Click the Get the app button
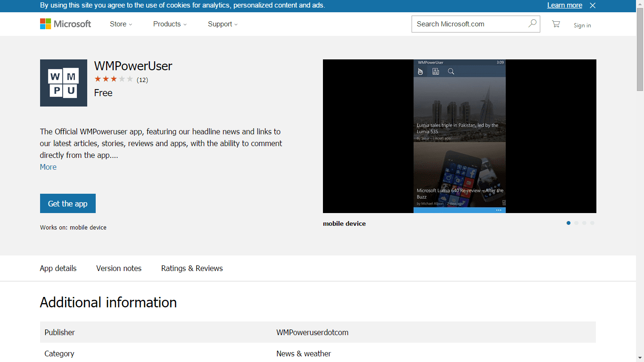This screenshot has width=644, height=362. pyautogui.click(x=68, y=204)
